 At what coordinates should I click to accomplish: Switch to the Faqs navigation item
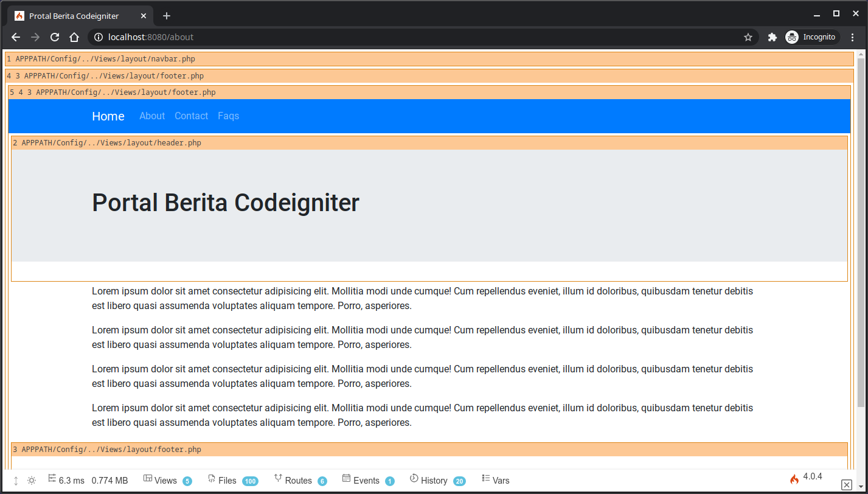(228, 116)
